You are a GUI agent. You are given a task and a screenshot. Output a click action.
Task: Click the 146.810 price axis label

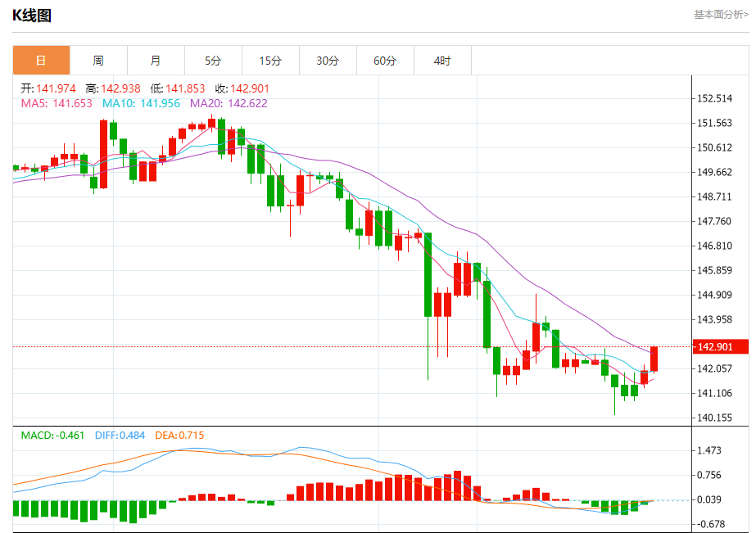714,246
